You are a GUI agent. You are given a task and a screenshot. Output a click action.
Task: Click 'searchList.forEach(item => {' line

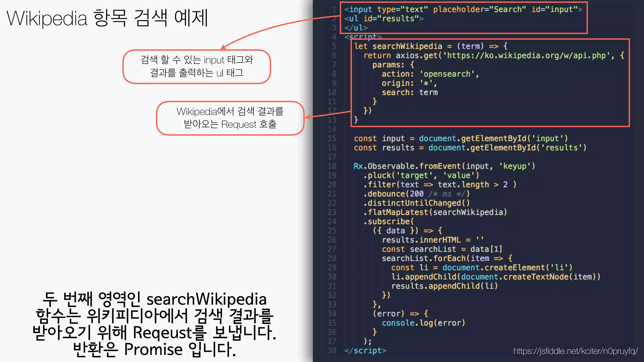[x=447, y=258]
